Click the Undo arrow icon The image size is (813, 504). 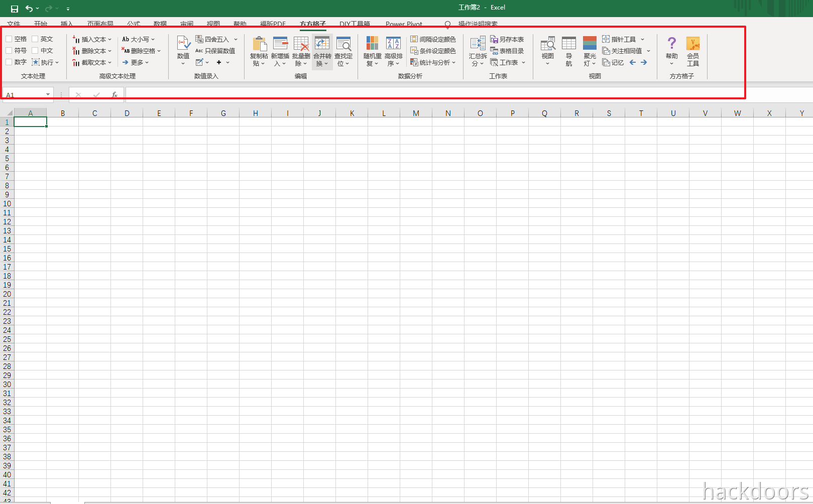pyautogui.click(x=29, y=9)
